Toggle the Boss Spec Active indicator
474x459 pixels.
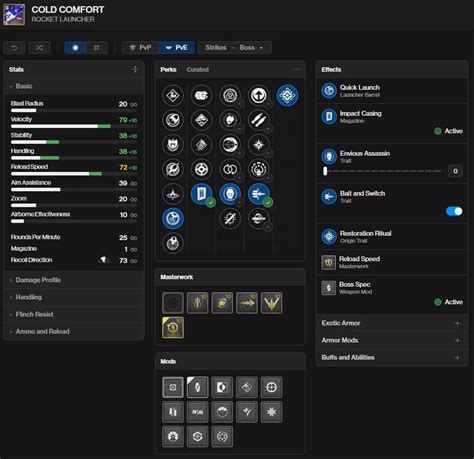pyautogui.click(x=449, y=302)
